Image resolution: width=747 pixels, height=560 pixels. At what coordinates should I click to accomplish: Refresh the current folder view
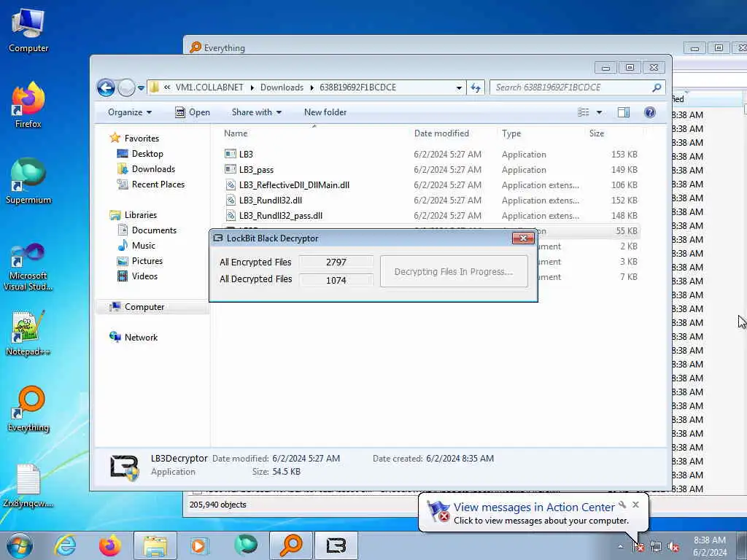476,87
